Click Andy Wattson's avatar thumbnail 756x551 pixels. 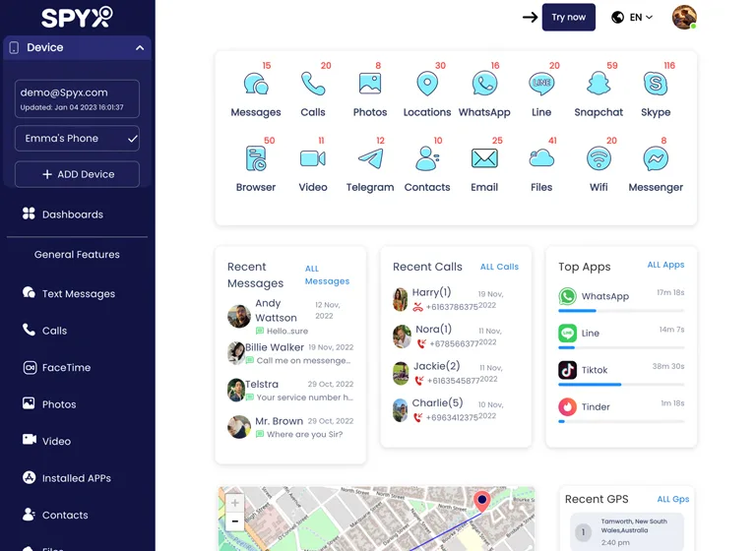click(239, 316)
